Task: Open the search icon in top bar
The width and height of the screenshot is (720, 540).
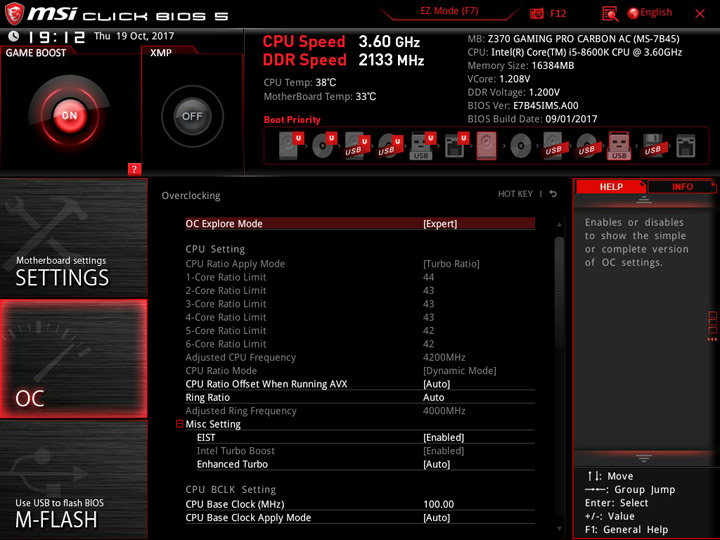Action: click(x=610, y=14)
